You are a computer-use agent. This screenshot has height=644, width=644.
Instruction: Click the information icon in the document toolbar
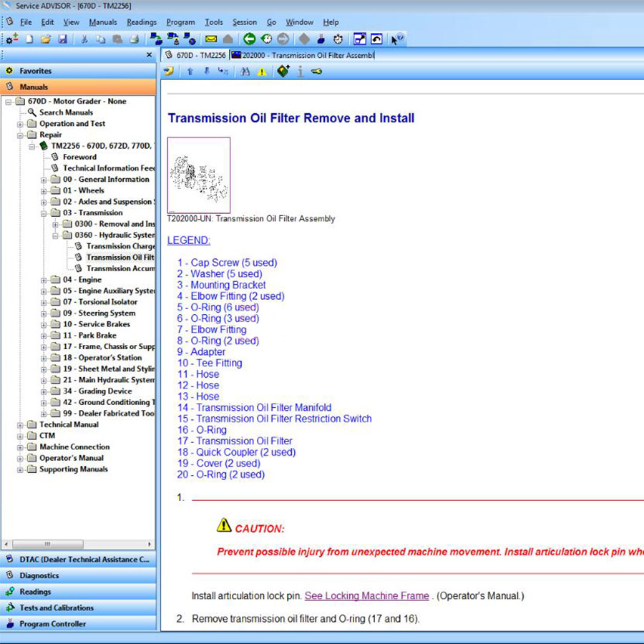tap(300, 72)
